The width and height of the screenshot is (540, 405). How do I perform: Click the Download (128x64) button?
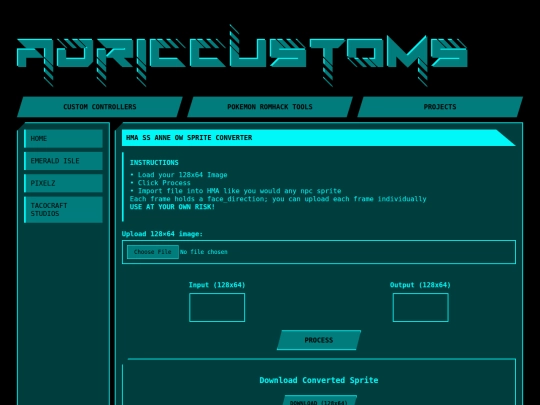coord(319,401)
